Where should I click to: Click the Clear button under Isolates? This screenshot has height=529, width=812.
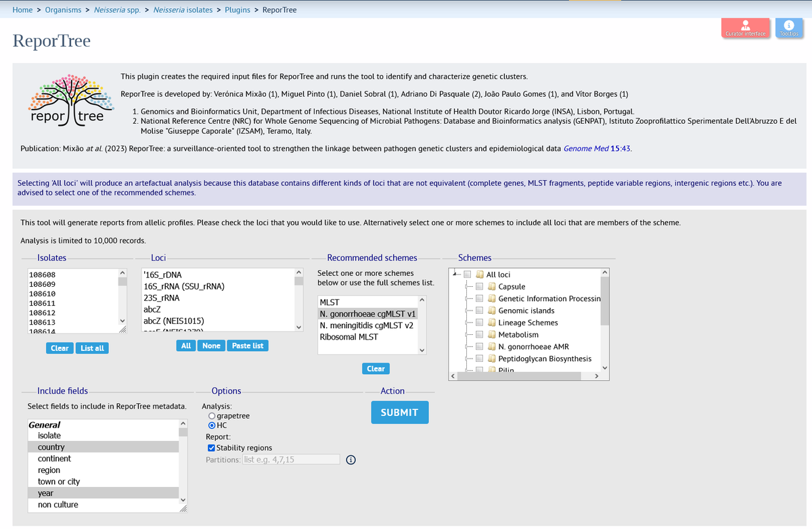[60, 348]
